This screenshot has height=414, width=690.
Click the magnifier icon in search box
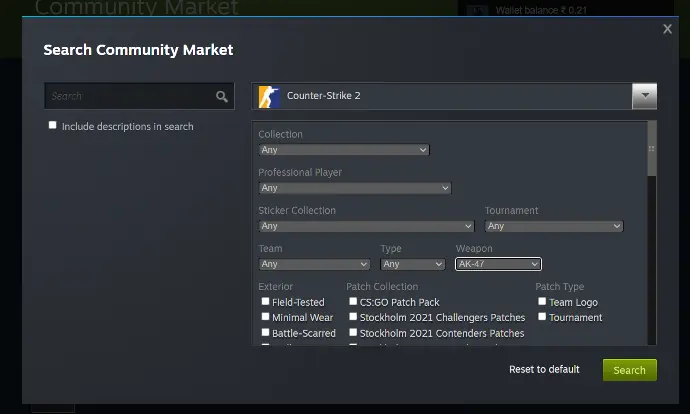point(222,96)
